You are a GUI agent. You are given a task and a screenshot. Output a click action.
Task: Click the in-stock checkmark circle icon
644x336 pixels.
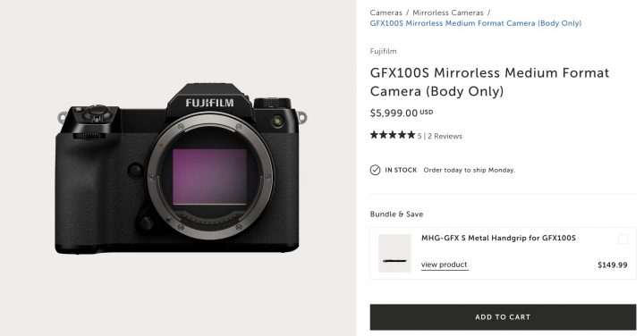375,170
